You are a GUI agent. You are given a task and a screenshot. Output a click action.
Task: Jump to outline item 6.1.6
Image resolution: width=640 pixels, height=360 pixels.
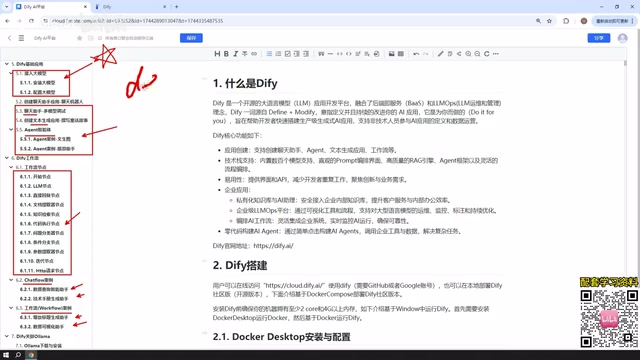coord(40,223)
